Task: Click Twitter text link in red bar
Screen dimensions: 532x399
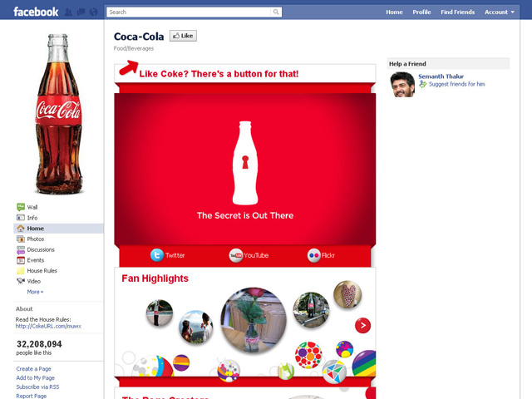Action: coord(175,255)
